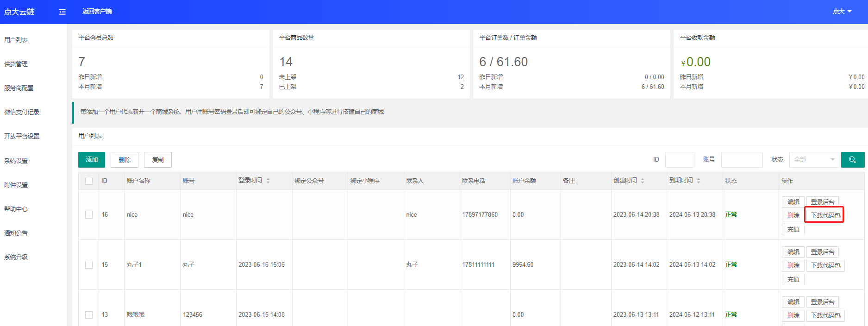Click 登录后台 for user 丸子1
Screen dimensions: 868x326
pyautogui.click(x=822, y=252)
